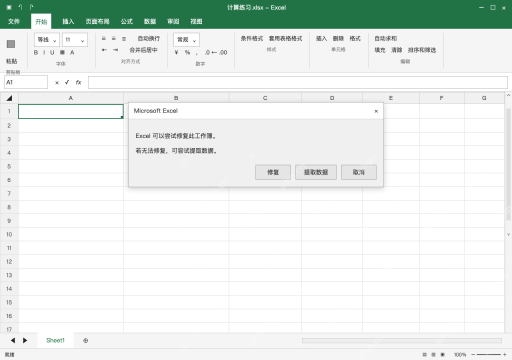
Task: Select the Sheet1 tab
Action: click(x=55, y=340)
